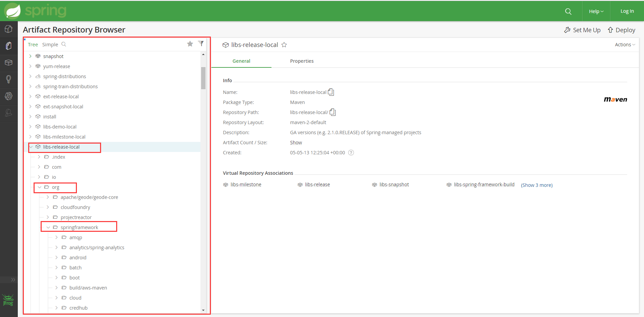Switch to Simple view mode
Viewport: 644px width, 317px height.
point(50,45)
